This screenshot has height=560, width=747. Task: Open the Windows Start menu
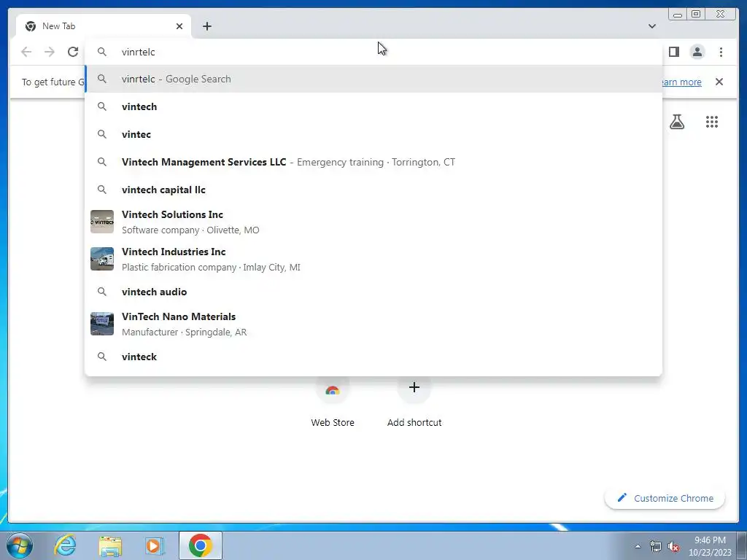click(19, 545)
